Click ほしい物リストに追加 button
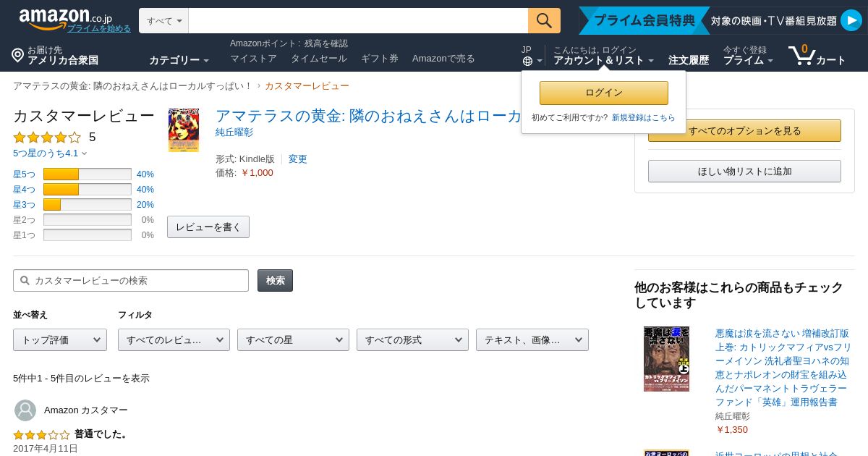This screenshot has width=868, height=456. [x=744, y=172]
